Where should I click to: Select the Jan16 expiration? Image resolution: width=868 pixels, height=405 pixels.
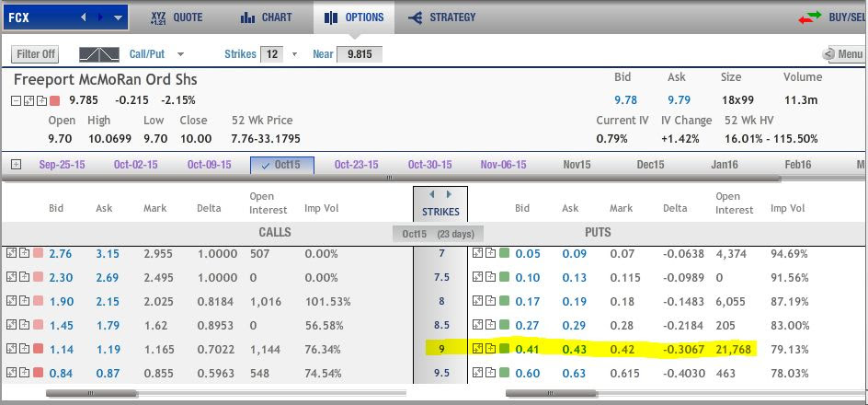[724, 165]
